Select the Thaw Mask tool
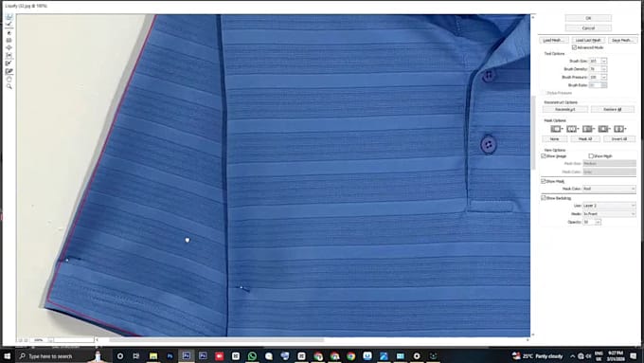The height and width of the screenshot is (363, 644). click(9, 71)
